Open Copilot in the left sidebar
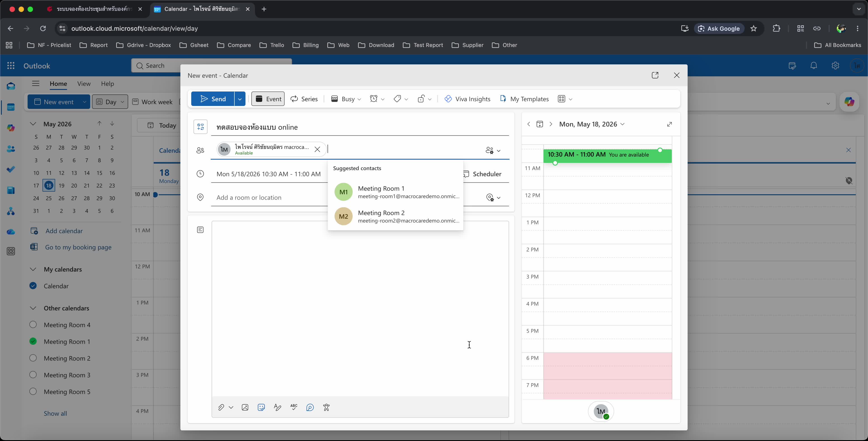Screen dimensions: 868x441 (11, 128)
